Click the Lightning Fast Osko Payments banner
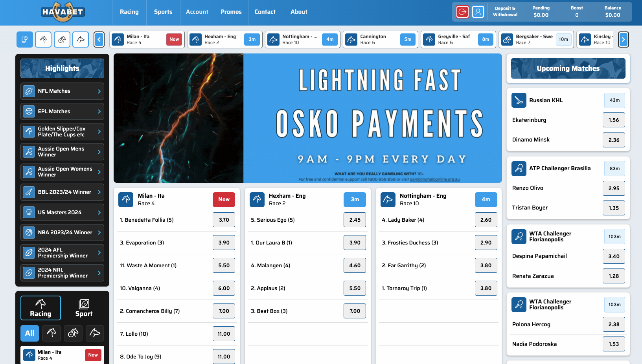 (x=308, y=118)
